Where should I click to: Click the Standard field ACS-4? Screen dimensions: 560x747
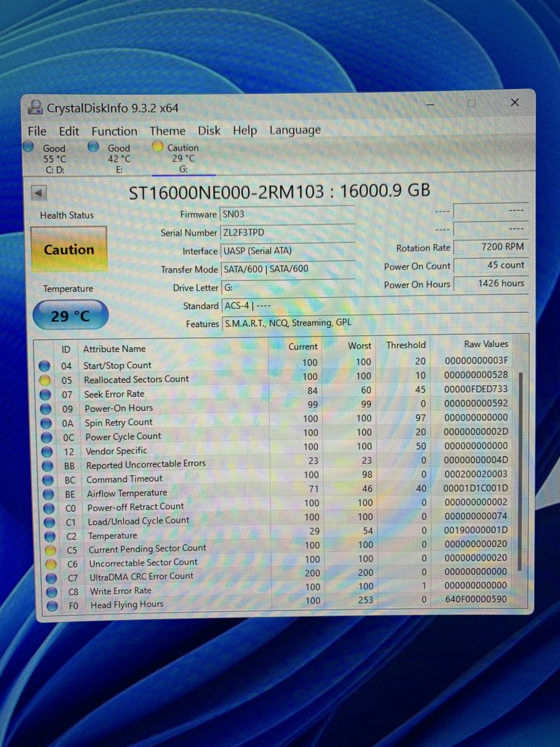(375, 305)
